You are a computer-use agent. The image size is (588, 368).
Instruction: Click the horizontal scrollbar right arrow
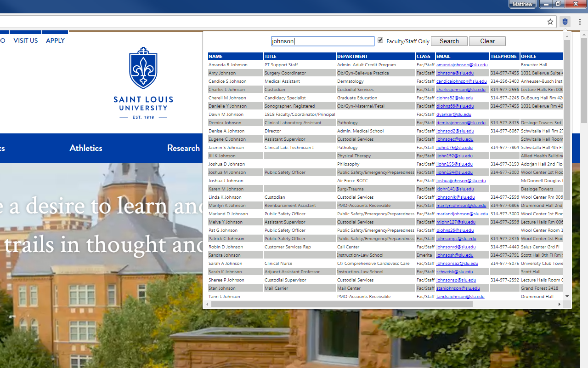pos(560,305)
